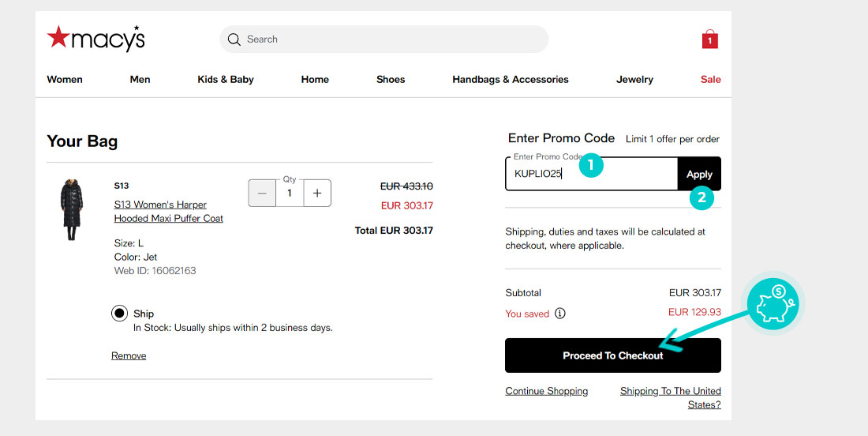Open the Handbags & Accessories menu
The width and height of the screenshot is (868, 436).
511,79
